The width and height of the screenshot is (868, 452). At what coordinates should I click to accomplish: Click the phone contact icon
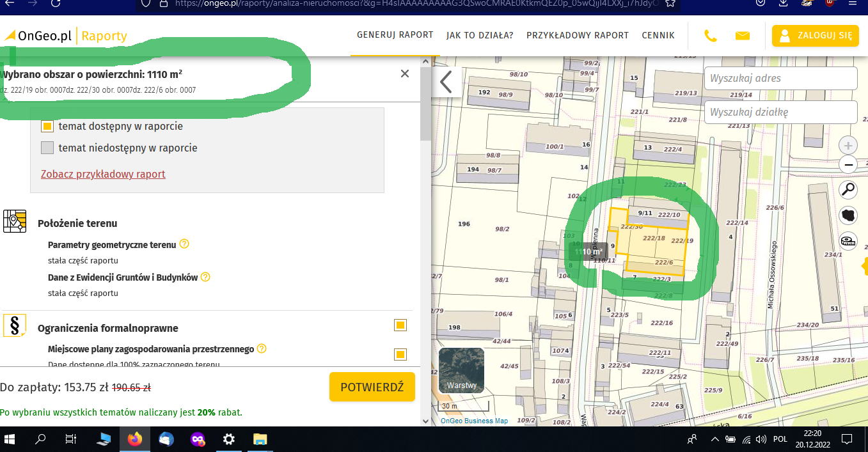(710, 36)
